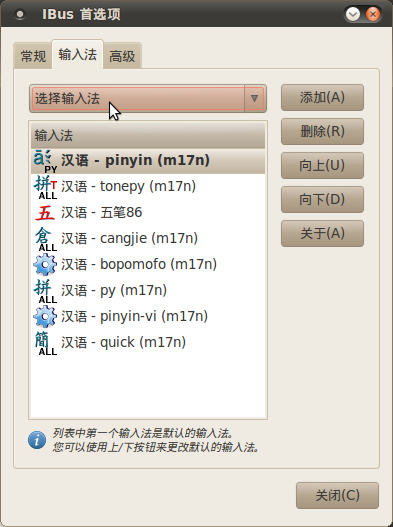This screenshot has width=393, height=527.
Task: Switch to the 常规 tab
Action: point(33,56)
